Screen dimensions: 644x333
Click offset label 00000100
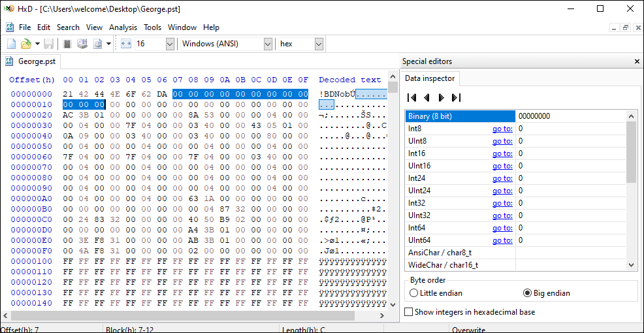point(31,262)
